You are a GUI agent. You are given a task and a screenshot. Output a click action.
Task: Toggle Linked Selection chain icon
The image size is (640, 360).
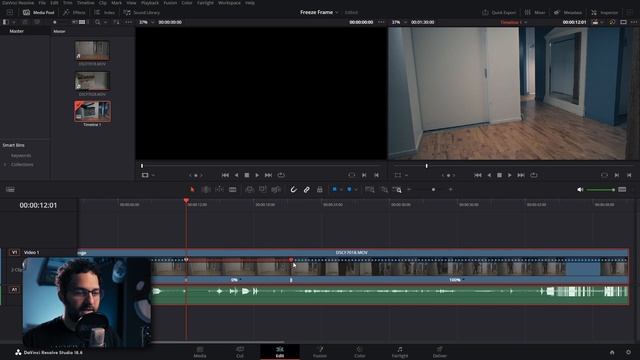click(307, 189)
